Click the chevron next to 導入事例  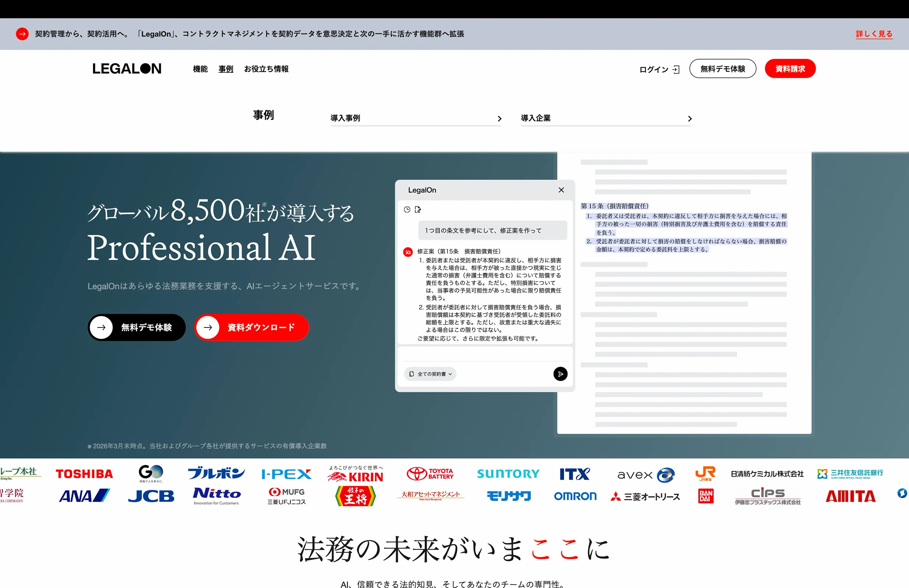[499, 119]
